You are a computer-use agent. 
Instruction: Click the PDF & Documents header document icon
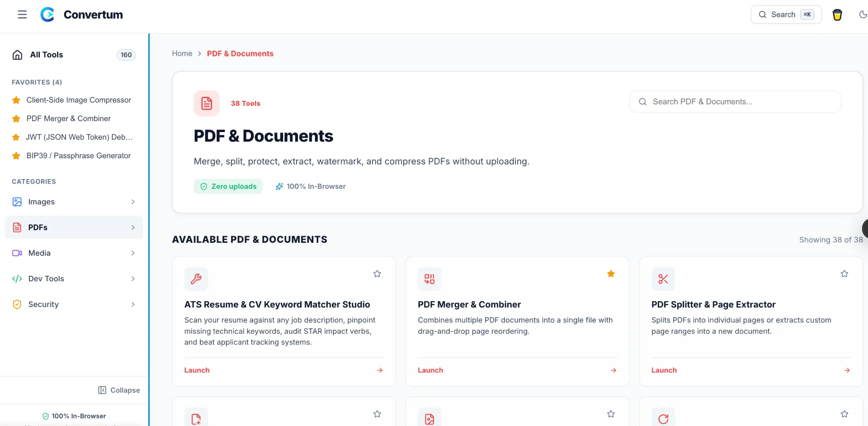tap(207, 104)
